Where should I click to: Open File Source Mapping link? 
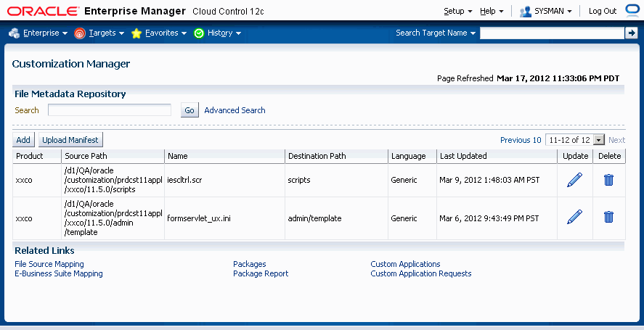tap(49, 264)
